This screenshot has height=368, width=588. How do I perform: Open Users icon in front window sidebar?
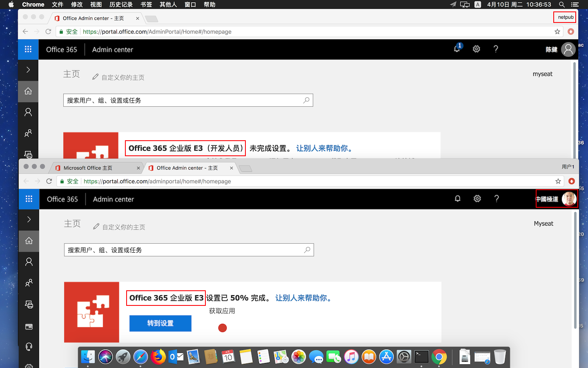pyautogui.click(x=29, y=262)
